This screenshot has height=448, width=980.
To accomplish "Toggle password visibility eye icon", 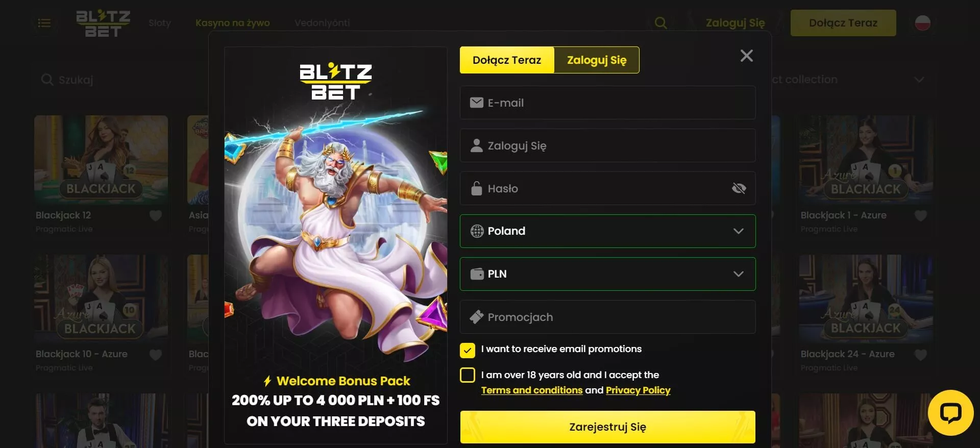I will click(739, 188).
